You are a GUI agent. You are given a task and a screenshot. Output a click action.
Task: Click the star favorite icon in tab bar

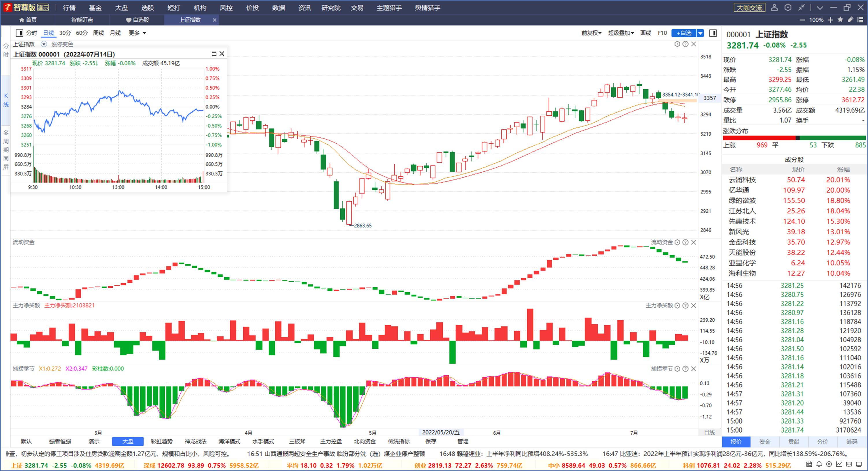[x=840, y=20]
